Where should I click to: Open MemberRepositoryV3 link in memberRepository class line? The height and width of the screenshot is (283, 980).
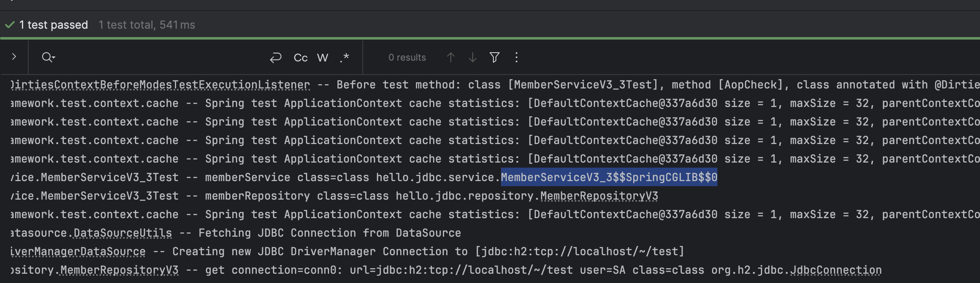pyautogui.click(x=599, y=196)
